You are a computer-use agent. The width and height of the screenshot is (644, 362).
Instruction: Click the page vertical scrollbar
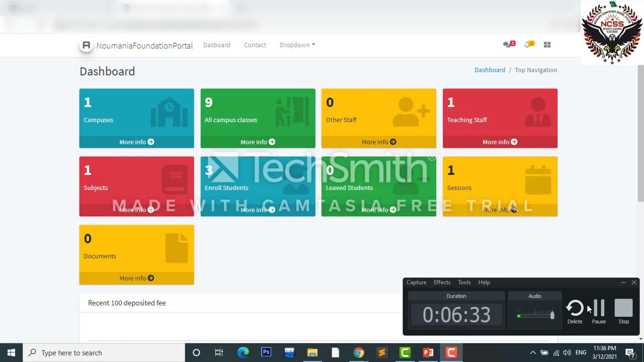[x=640, y=134]
